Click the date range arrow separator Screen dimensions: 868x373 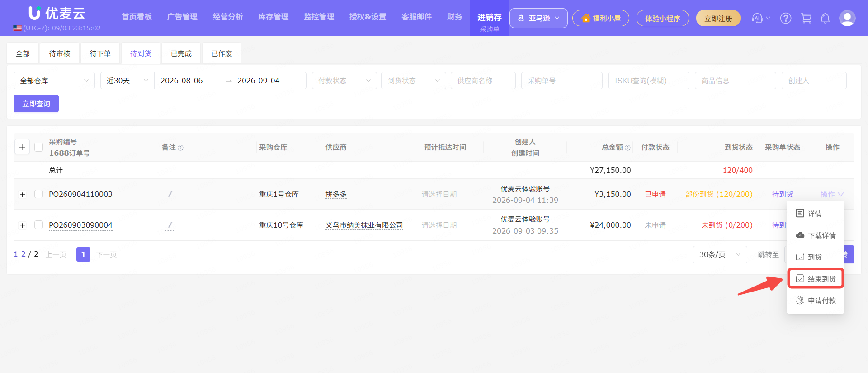coord(229,81)
